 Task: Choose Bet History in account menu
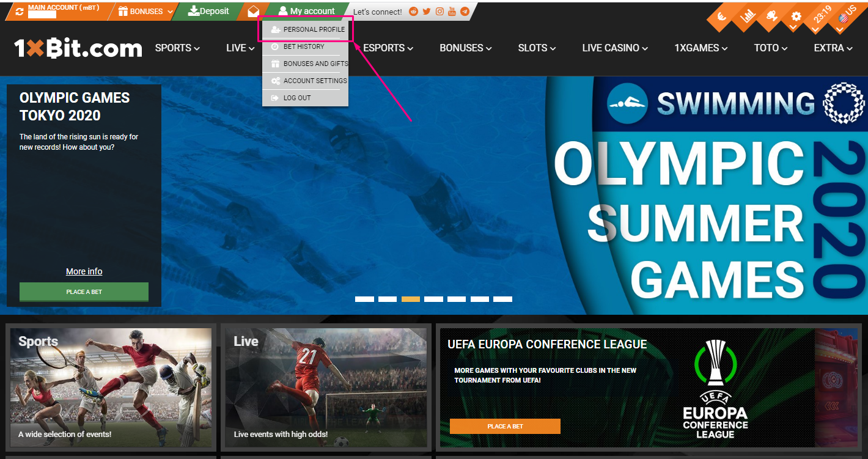303,46
